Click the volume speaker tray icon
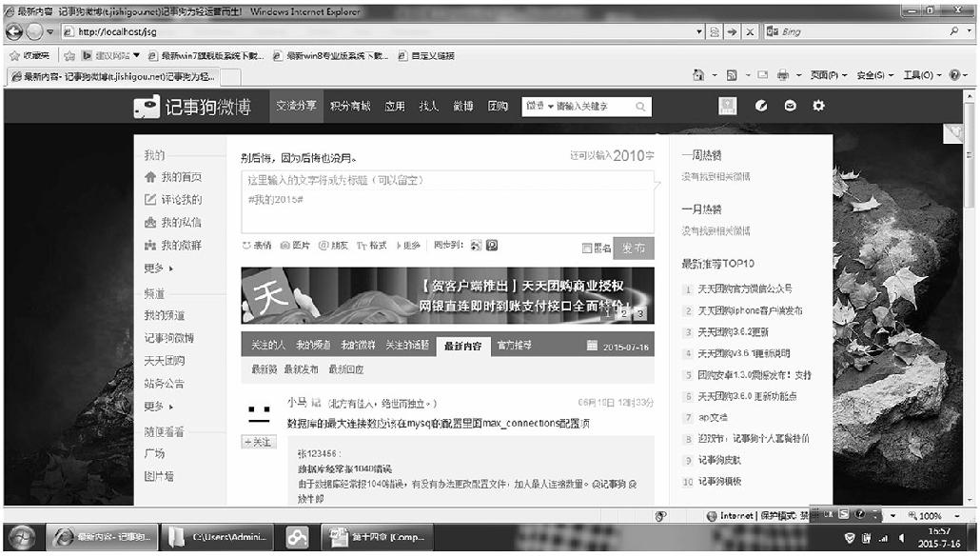The image size is (980, 557). click(x=901, y=538)
